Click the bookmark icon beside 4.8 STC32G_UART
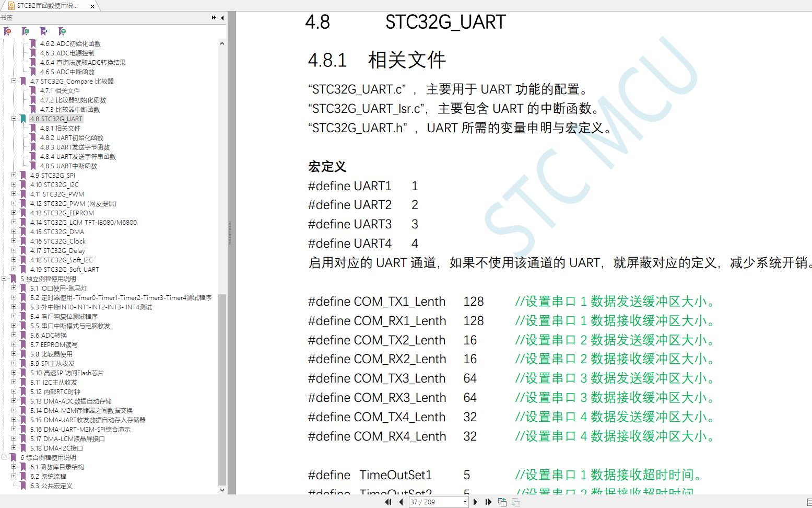 pos(23,119)
